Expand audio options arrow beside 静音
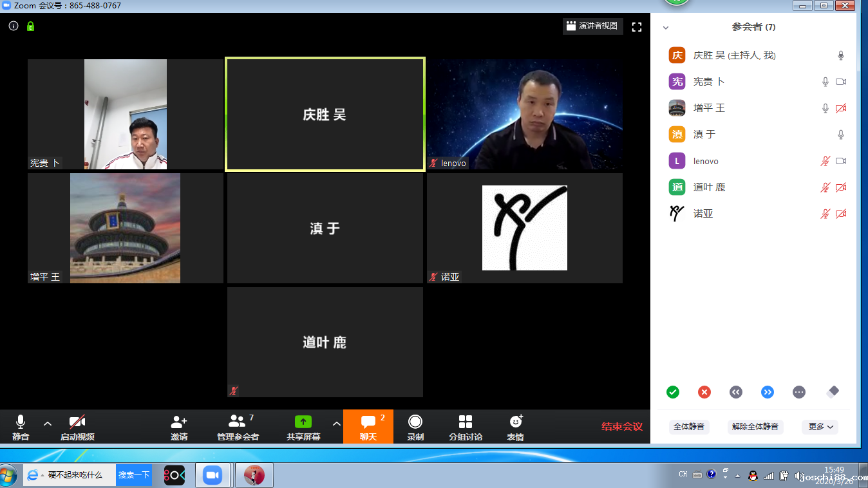868x488 pixels. coord(48,424)
